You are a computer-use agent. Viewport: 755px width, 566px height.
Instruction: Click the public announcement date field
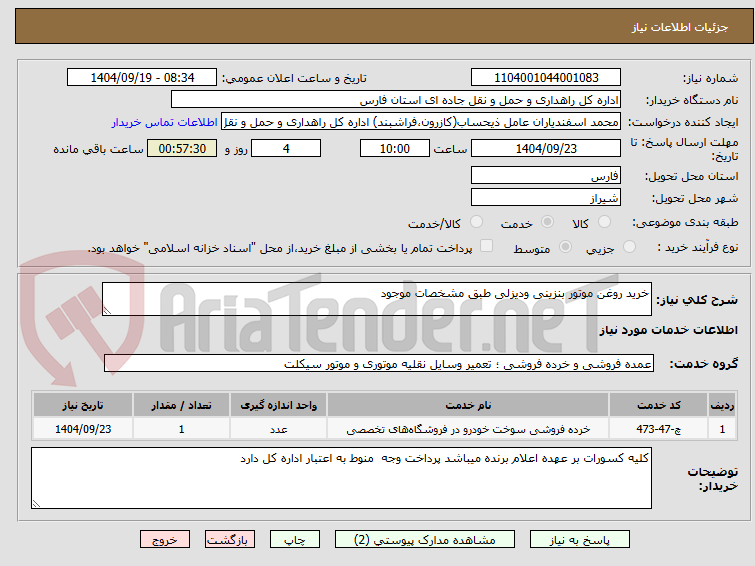pos(142,77)
